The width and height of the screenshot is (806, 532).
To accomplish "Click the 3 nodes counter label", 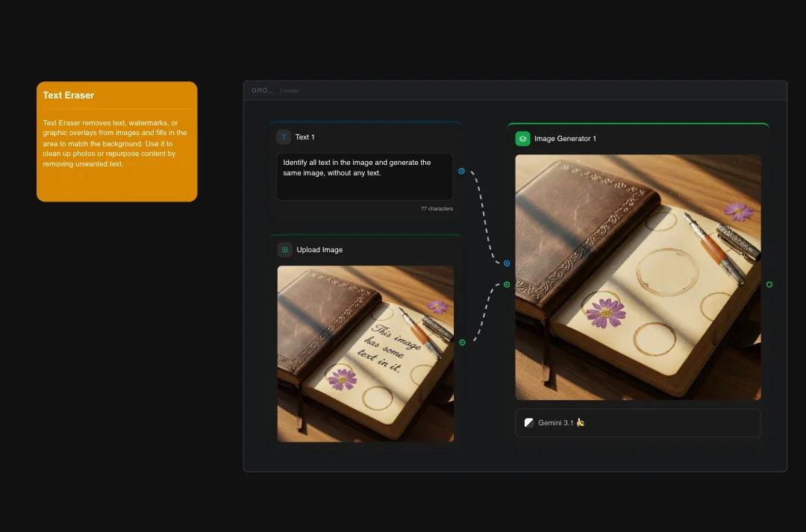I will 289,90.
